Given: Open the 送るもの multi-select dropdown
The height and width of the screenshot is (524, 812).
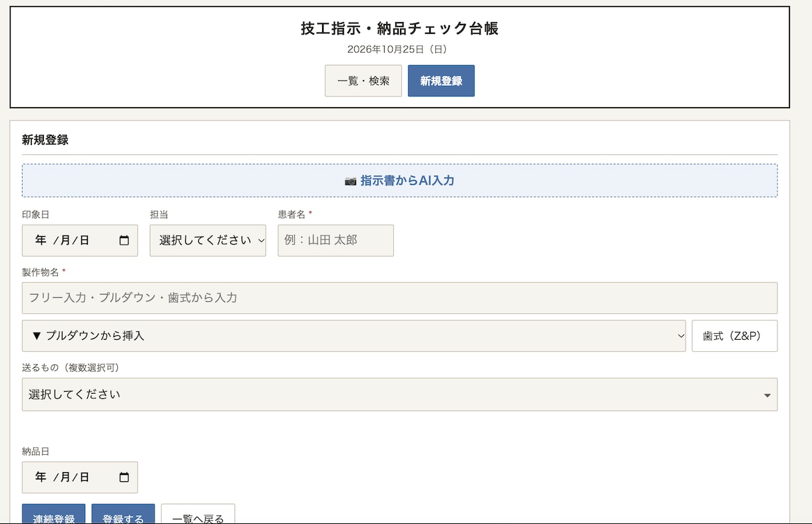Looking at the screenshot, I should [399, 394].
